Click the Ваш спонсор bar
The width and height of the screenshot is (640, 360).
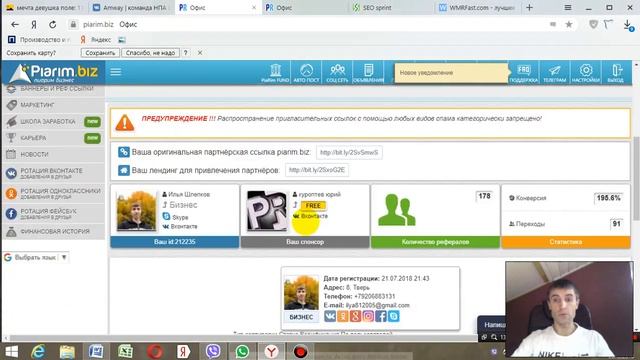pos(305,242)
